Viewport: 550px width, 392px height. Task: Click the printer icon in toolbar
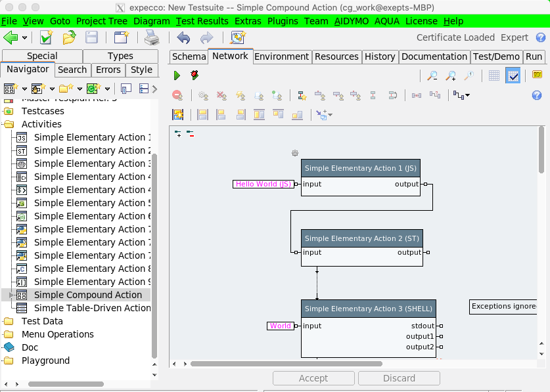152,37
